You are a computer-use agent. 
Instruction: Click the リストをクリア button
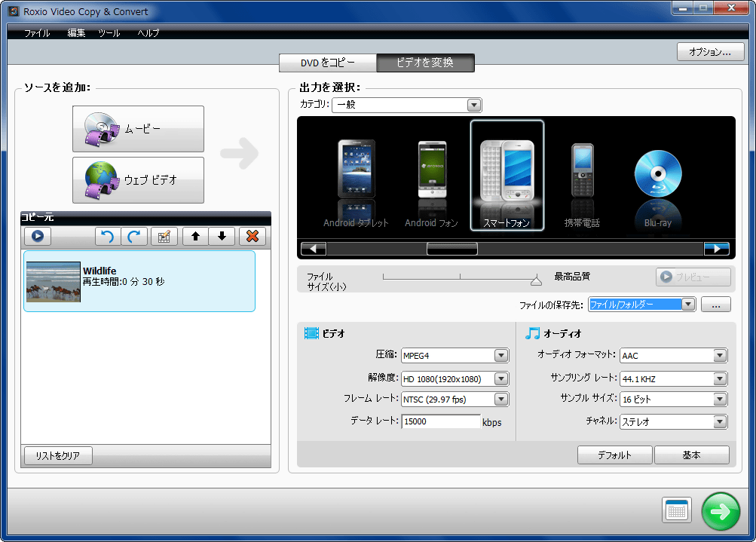pos(58,455)
